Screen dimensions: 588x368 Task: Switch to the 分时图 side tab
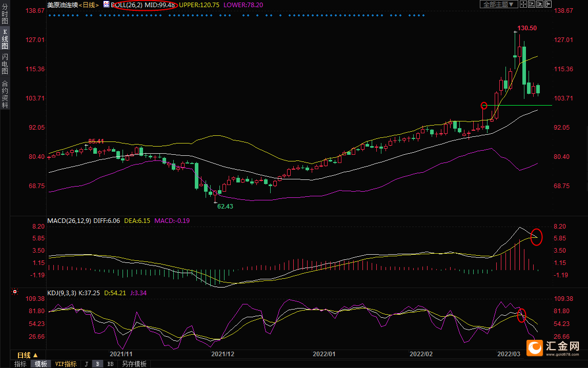5,14
